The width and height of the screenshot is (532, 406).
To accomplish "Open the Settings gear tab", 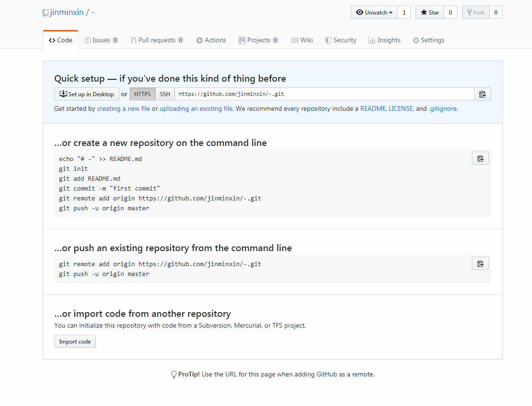I will click(428, 40).
